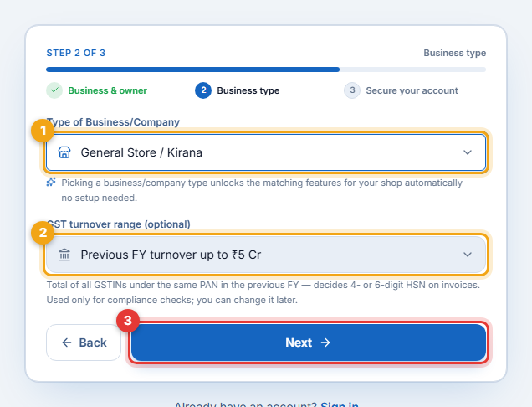This screenshot has width=532, height=407.
Task: Click the GST turnover range (optional) label
Action: [x=119, y=224]
